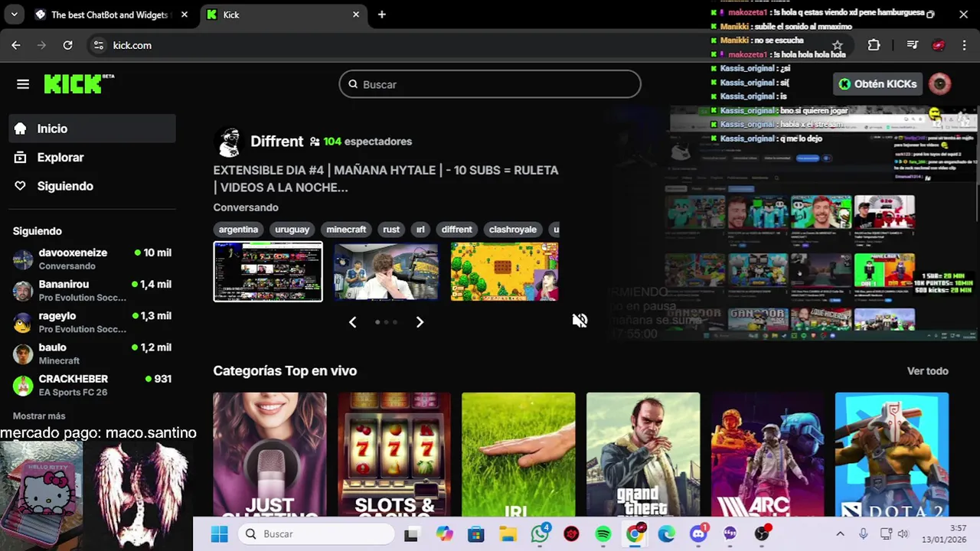Open the Chrome profile avatar
Viewport: 980px width, 551px height.
tap(939, 45)
